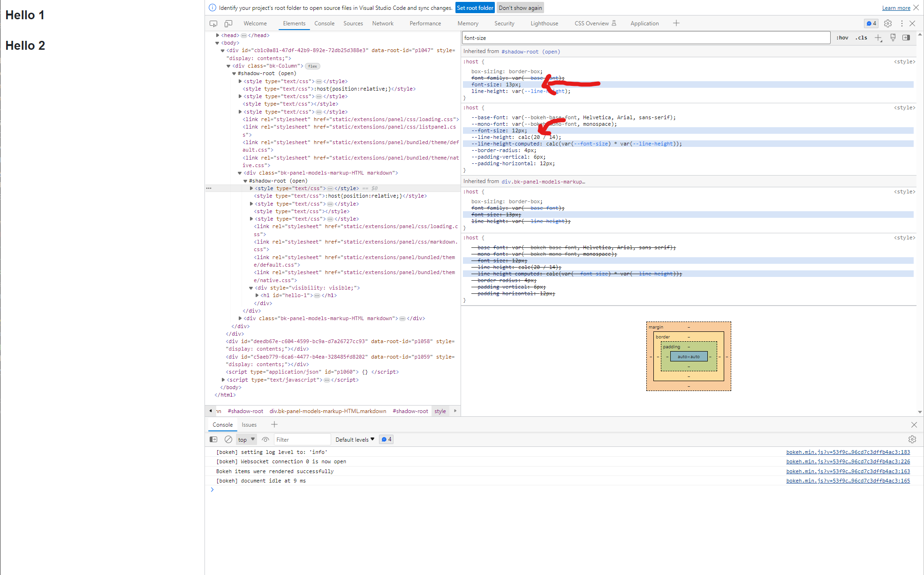This screenshot has height=575, width=924.
Task: Click clear console icon
Action: [228, 439]
